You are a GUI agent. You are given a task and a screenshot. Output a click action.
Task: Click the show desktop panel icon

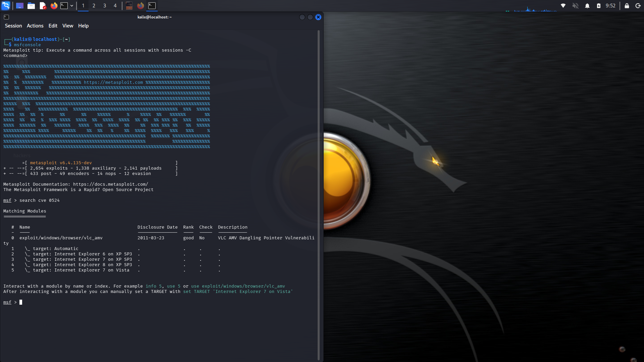click(20, 6)
